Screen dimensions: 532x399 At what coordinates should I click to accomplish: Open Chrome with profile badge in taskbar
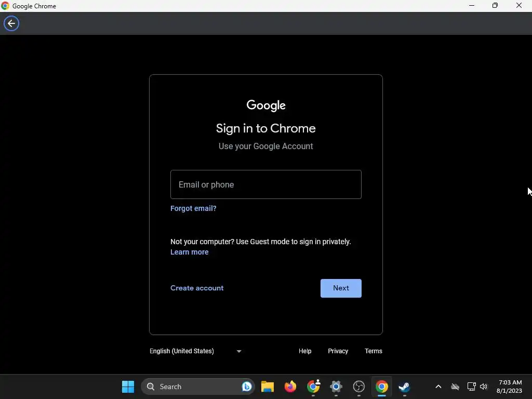point(313,387)
